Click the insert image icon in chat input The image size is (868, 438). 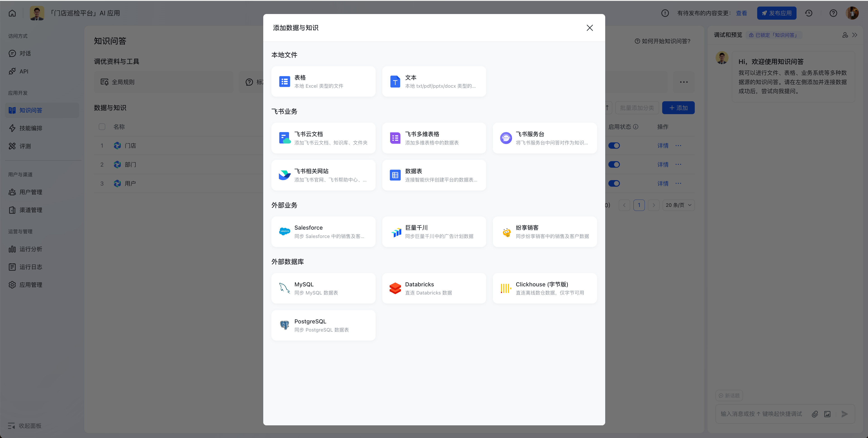(827, 414)
